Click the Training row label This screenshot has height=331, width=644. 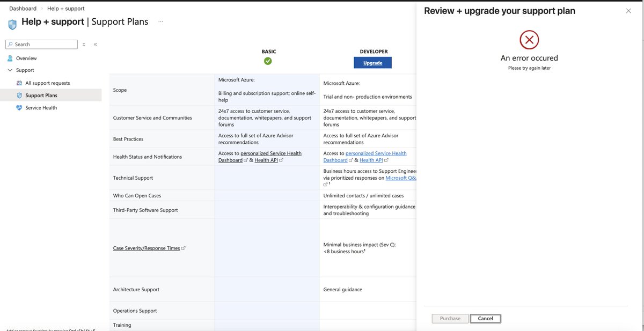(x=122, y=325)
